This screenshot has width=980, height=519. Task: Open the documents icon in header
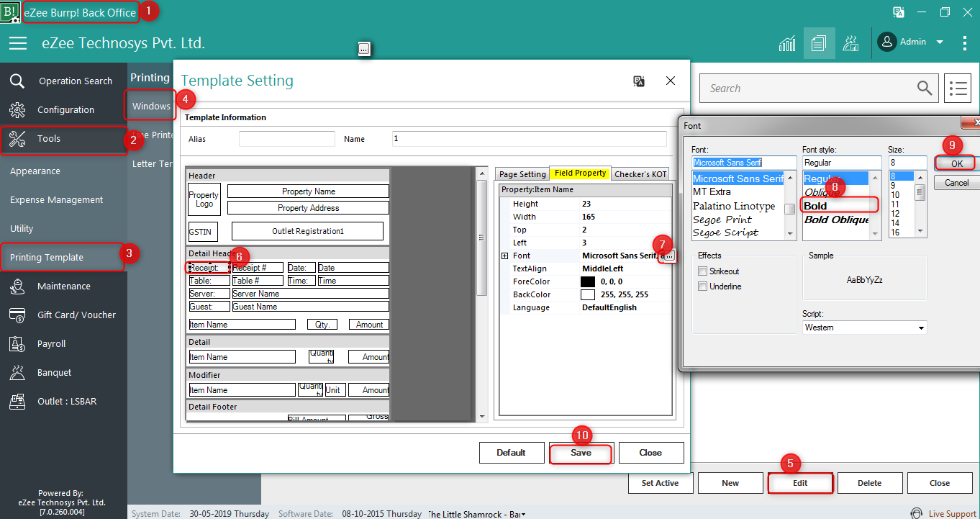818,43
